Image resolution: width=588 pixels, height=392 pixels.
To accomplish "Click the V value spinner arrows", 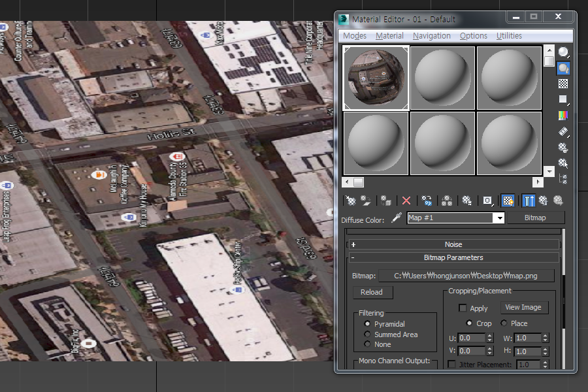I will pyautogui.click(x=490, y=351).
